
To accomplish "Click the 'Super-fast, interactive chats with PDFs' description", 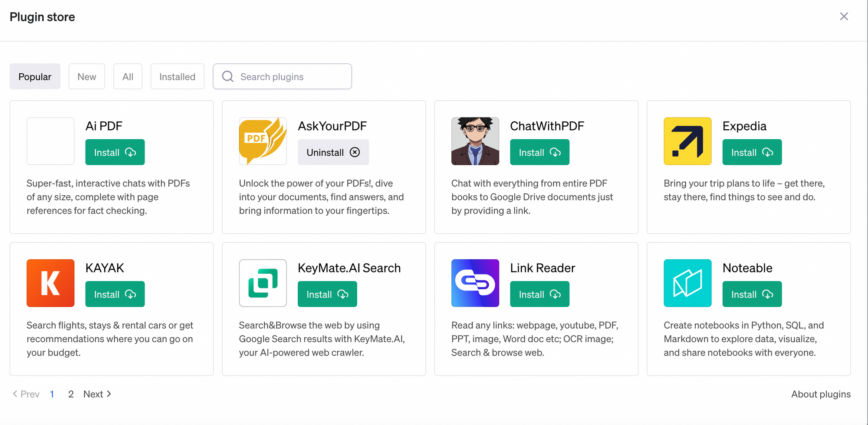I will (108, 197).
